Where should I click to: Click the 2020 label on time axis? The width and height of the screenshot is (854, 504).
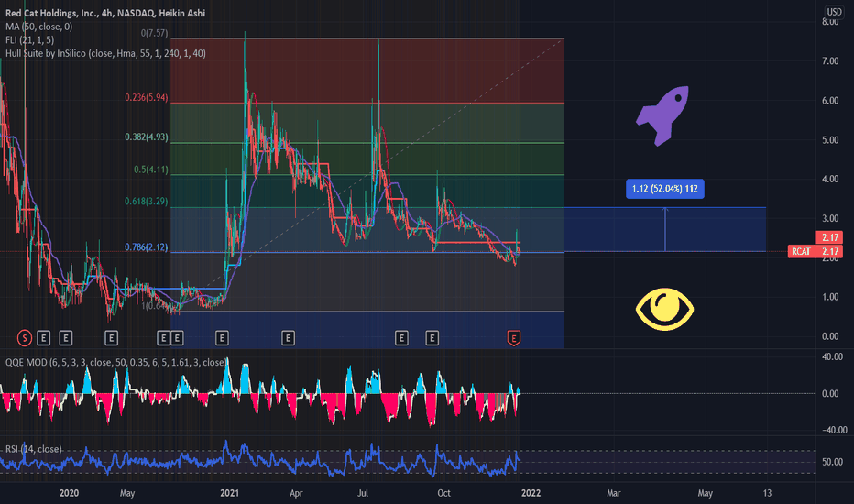point(69,493)
